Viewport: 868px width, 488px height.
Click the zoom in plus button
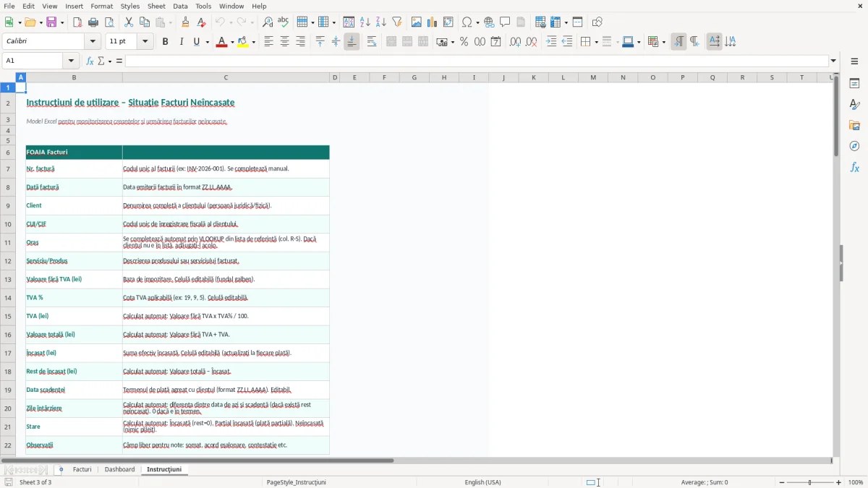tap(839, 482)
